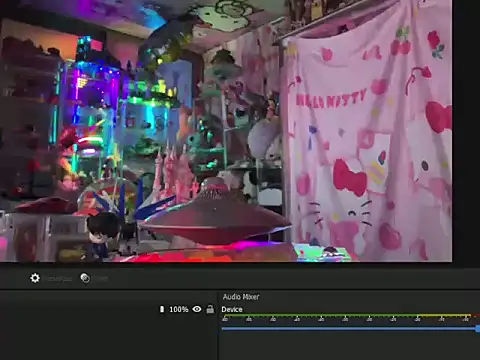This screenshot has height=360, width=480.
Task: Click the webcam preview canvas
Action: tap(226, 131)
